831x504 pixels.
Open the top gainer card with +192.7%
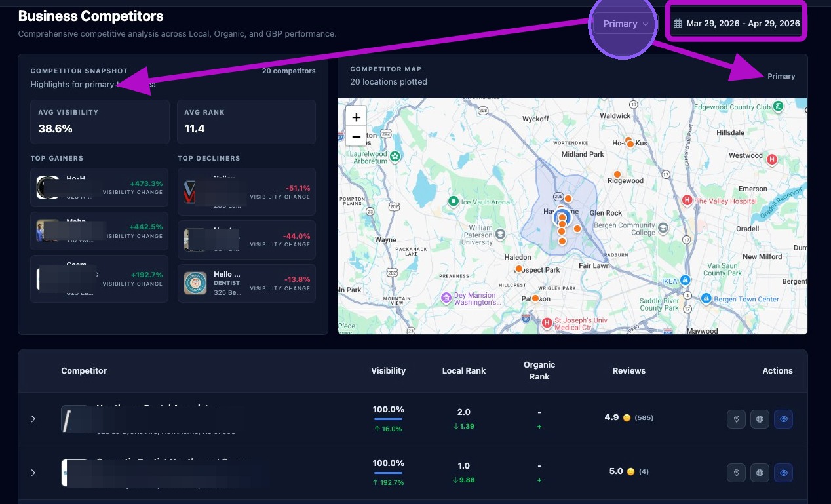[x=100, y=279]
